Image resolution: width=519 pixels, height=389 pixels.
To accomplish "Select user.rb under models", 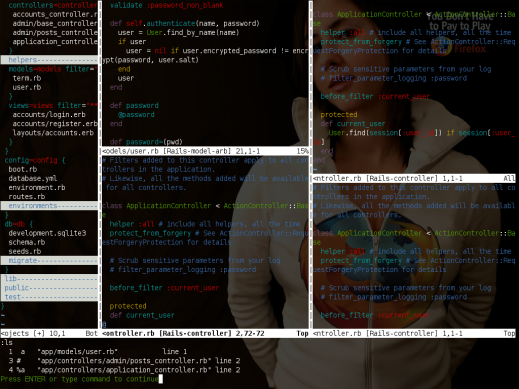I will 27,87.
